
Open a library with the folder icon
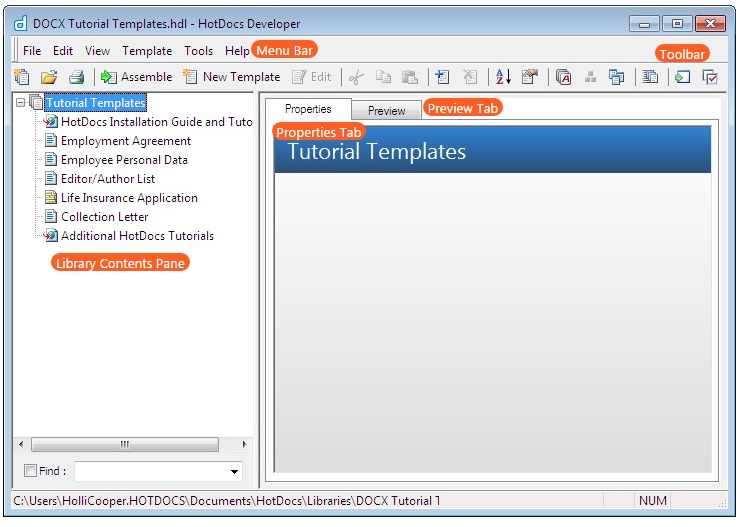(49, 77)
